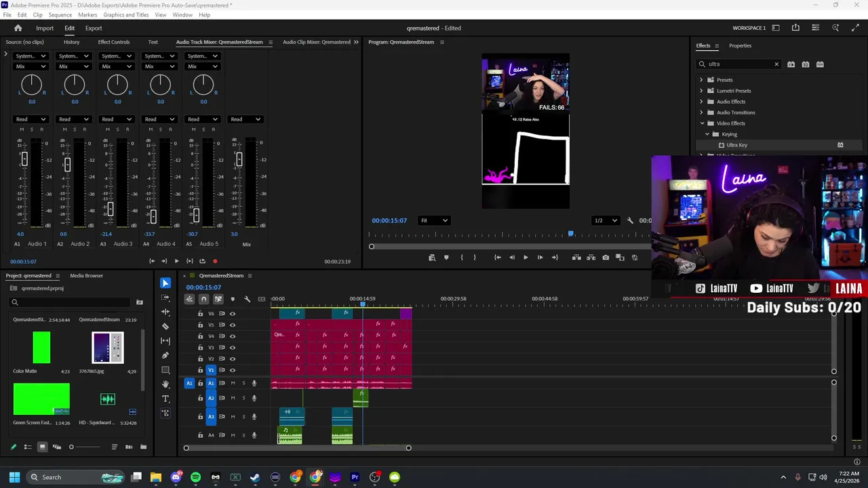Select the Track Select Forward tool
This screenshot has width=868, height=488.
click(165, 298)
